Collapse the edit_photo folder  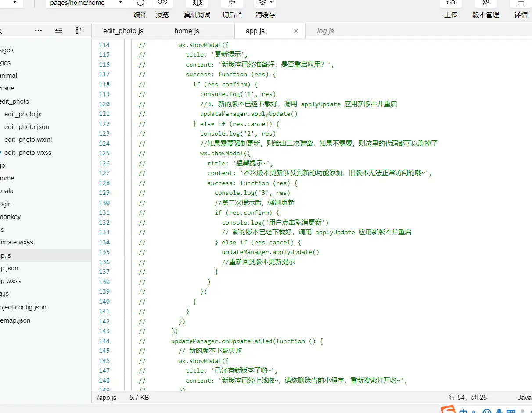[46, 101]
